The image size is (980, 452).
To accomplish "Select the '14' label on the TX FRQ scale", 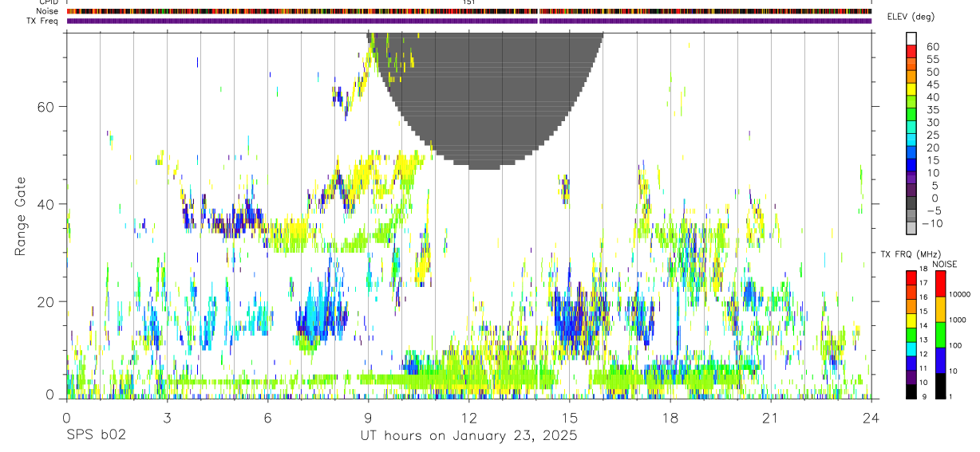I will pyautogui.click(x=924, y=325).
